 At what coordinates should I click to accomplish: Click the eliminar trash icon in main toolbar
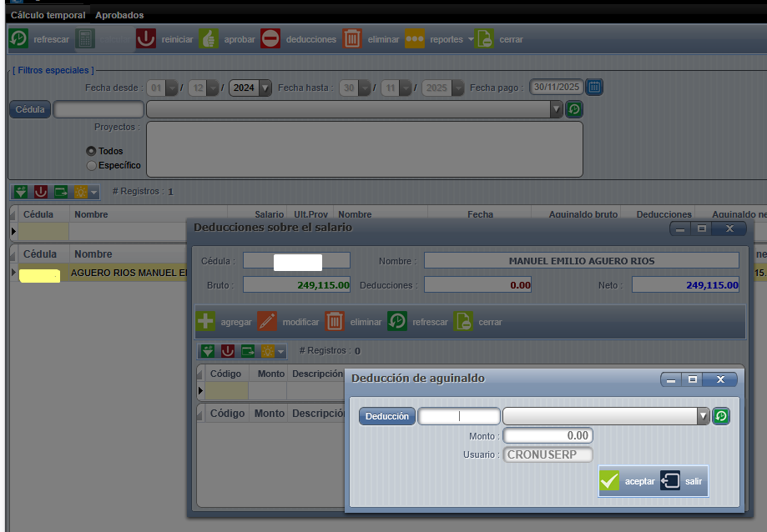click(x=352, y=39)
